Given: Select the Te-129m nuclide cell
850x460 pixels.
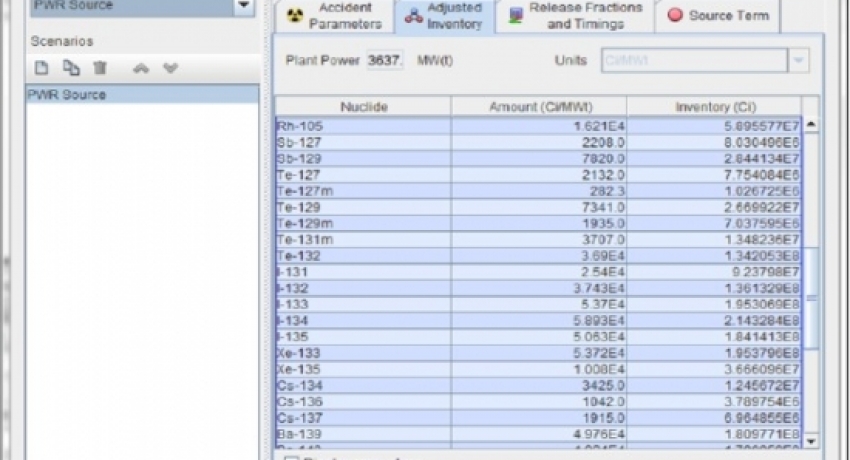Looking at the screenshot, I should click(363, 223).
